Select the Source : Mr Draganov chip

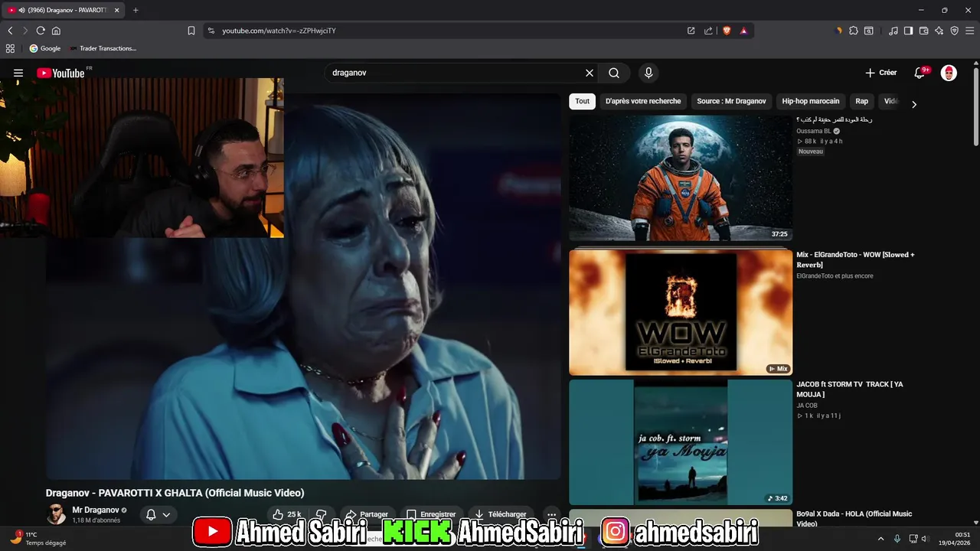point(731,101)
